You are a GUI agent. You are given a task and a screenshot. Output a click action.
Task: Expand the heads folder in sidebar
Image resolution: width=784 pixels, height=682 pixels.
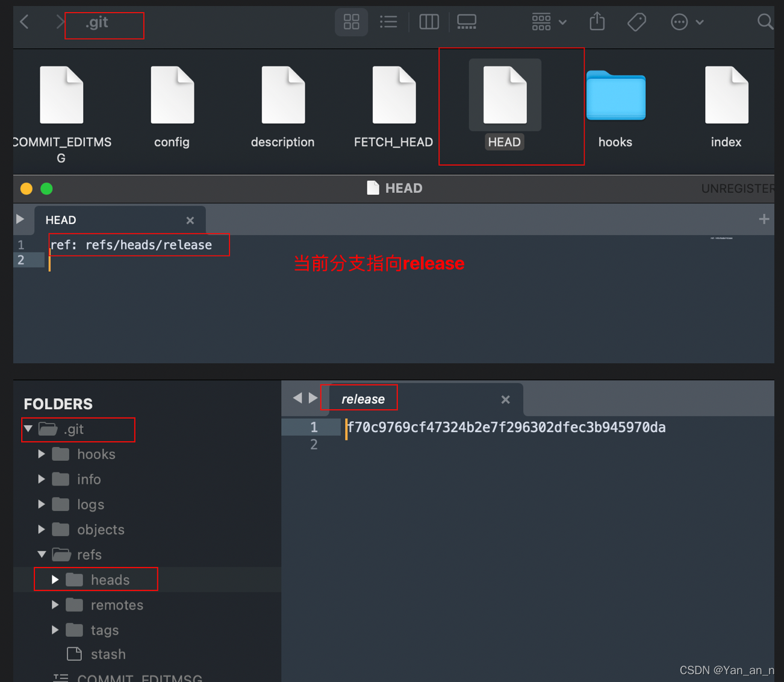[55, 580]
